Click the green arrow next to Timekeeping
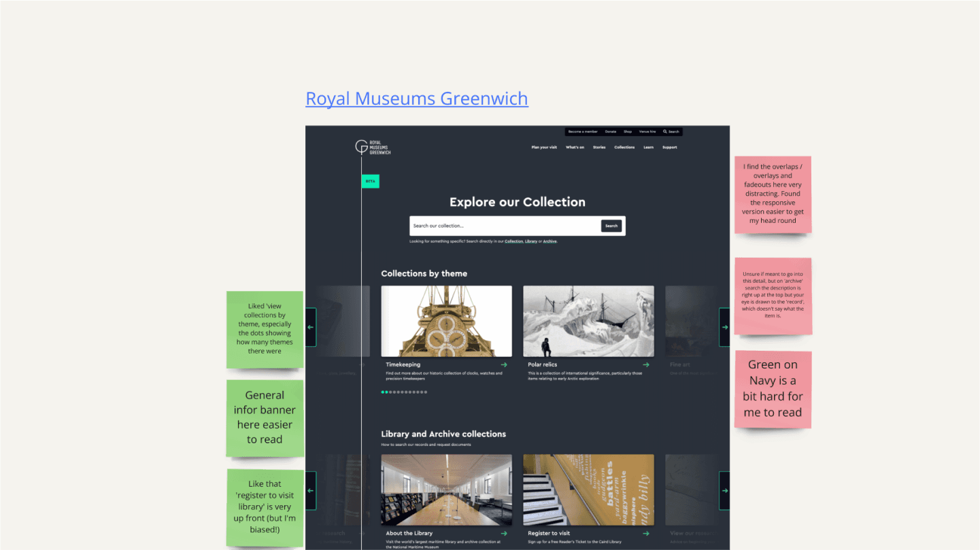The height and width of the screenshot is (550, 980). pyautogui.click(x=504, y=365)
